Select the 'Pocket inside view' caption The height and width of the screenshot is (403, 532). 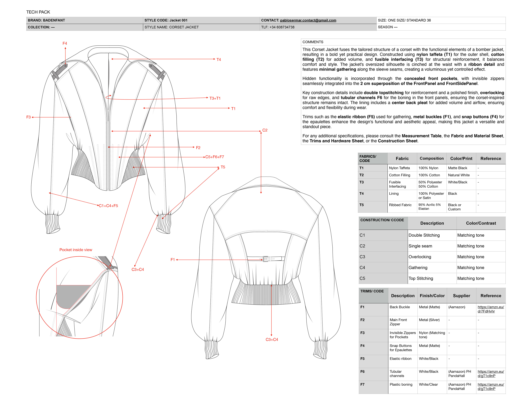(76, 250)
